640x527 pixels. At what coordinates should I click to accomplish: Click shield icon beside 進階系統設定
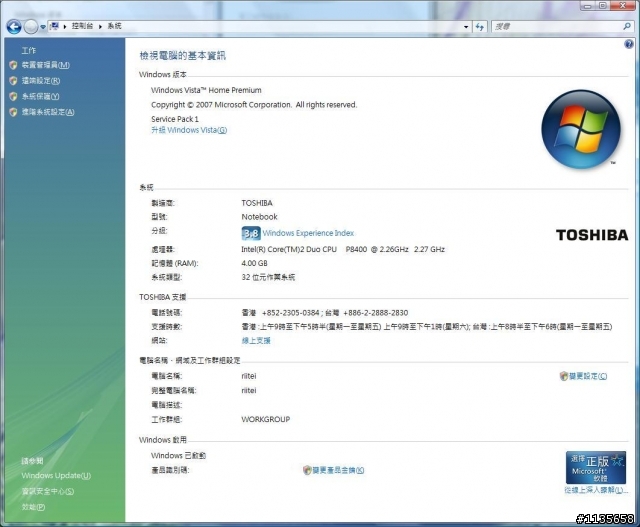click(13, 112)
